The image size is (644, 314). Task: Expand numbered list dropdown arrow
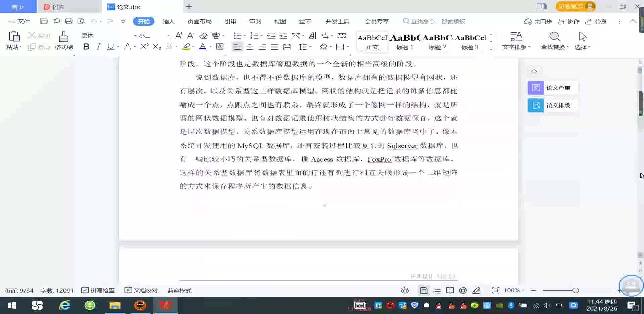(x=261, y=35)
